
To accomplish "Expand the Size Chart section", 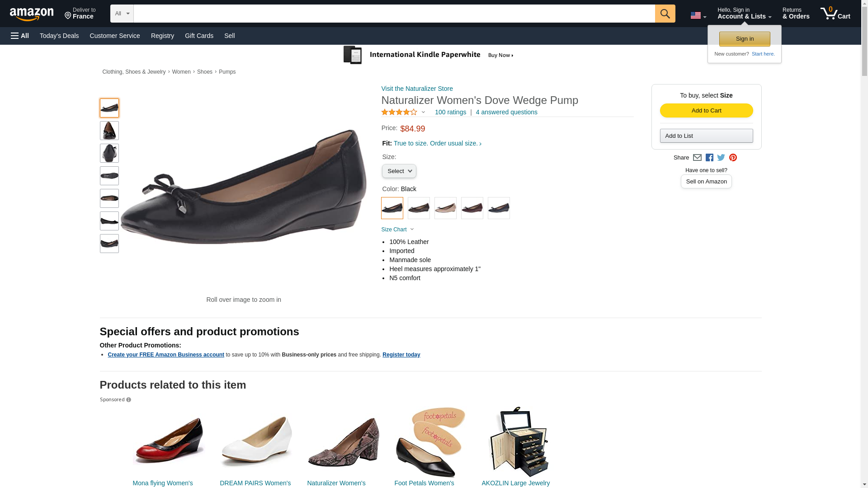I will 397,230.
